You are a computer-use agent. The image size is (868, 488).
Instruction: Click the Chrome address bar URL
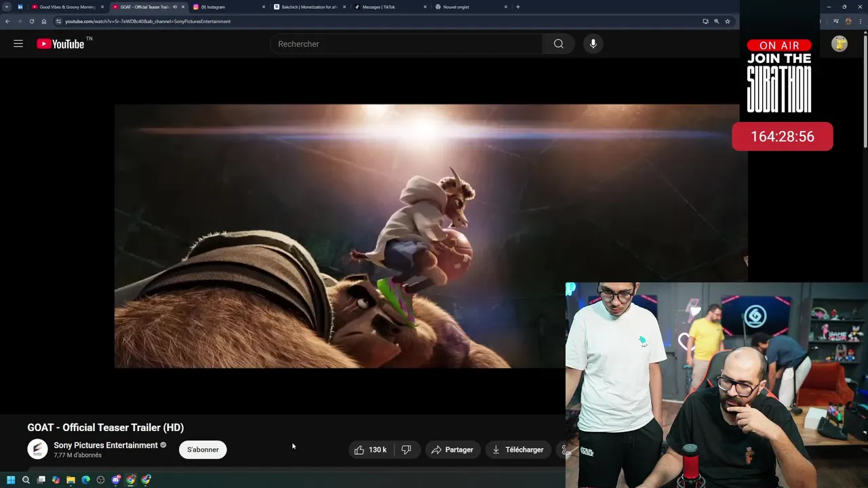click(148, 21)
